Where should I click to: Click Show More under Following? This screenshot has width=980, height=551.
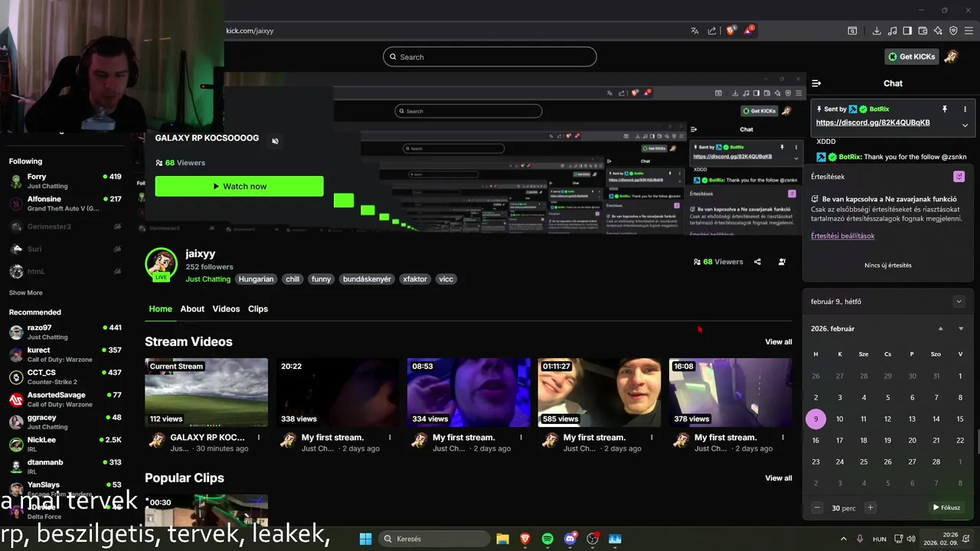tap(26, 292)
